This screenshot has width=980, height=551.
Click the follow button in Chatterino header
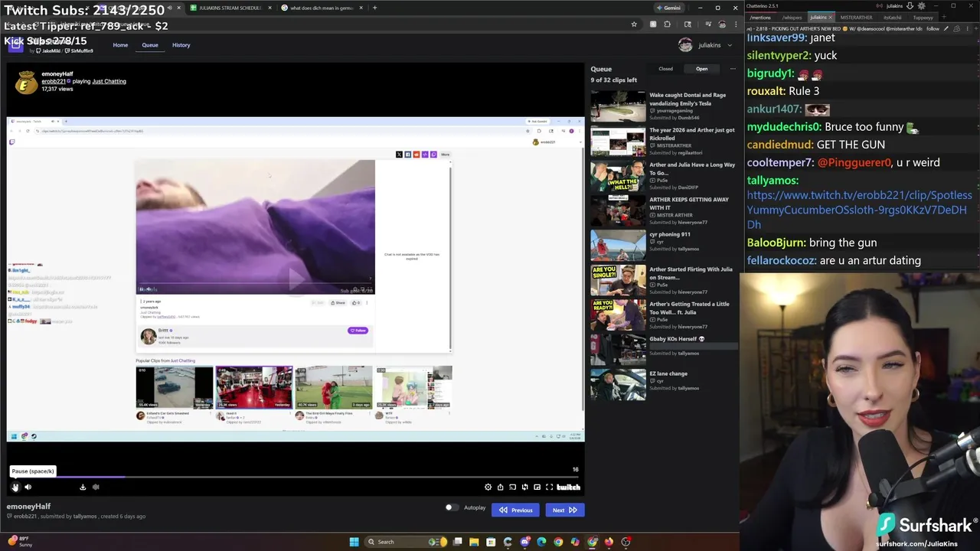(x=933, y=28)
